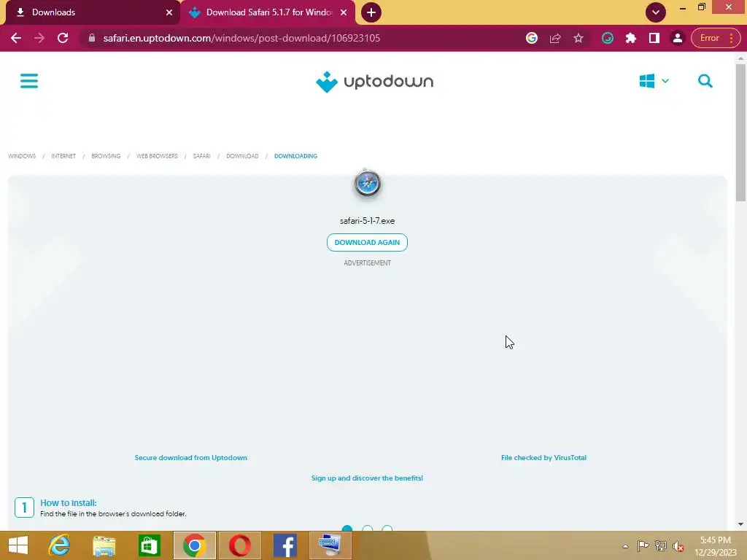Click the Google icon in address bar
Viewport: 747px width, 560px height.
pyautogui.click(x=532, y=38)
